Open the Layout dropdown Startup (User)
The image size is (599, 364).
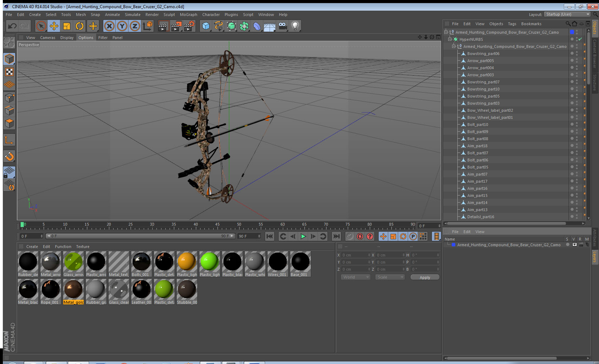click(x=567, y=14)
